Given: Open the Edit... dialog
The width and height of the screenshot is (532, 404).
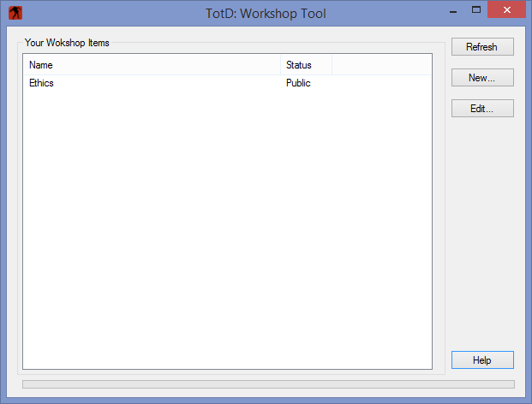Looking at the screenshot, I should pos(482,109).
